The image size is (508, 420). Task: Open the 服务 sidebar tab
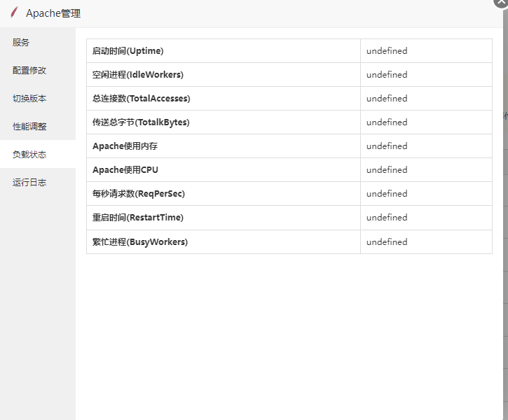38,43
